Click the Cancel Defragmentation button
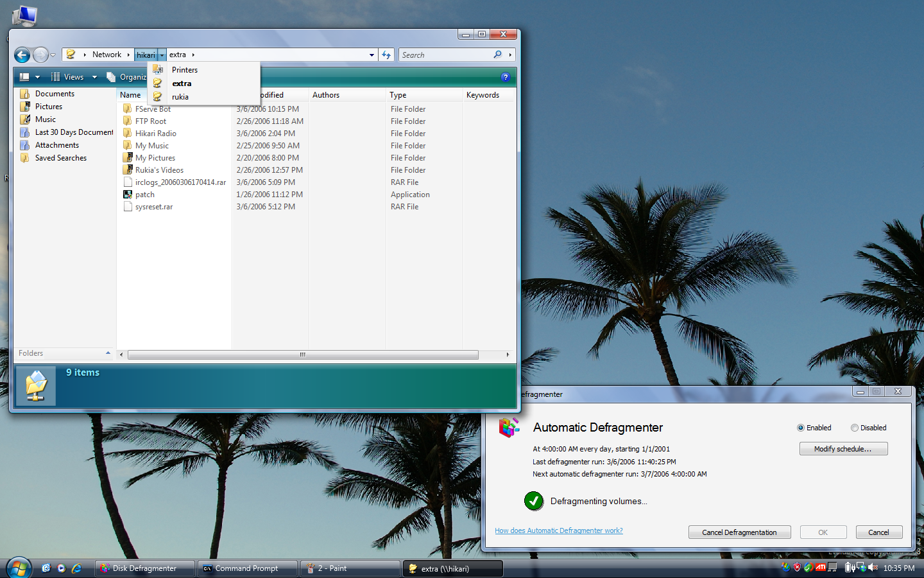Viewport: 924px width, 578px height. (739, 532)
